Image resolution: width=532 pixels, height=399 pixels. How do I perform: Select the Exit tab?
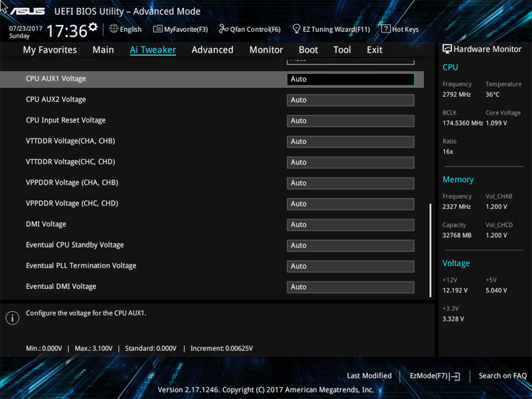click(x=375, y=50)
